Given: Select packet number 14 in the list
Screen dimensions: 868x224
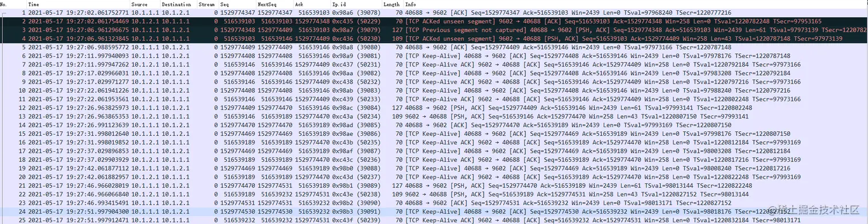Looking at the screenshot, I should click(434, 124).
